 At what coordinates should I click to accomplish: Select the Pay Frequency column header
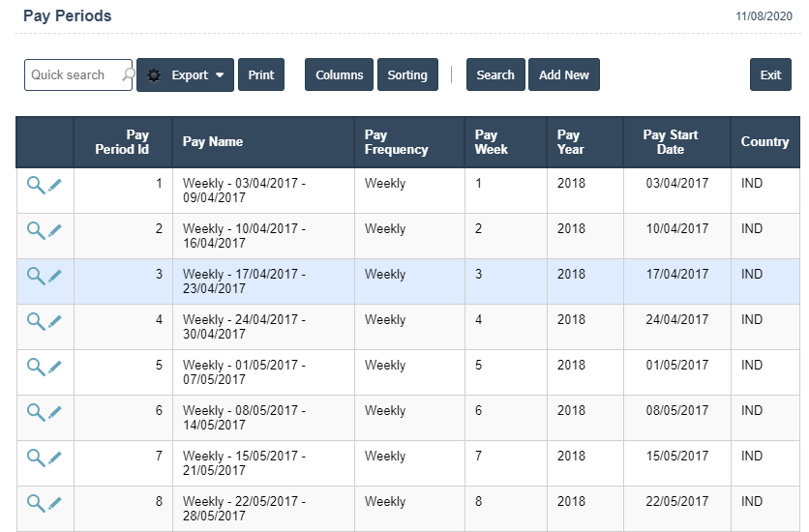[396, 142]
